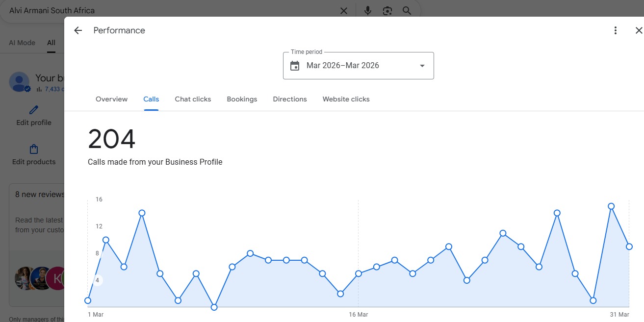Viewport: 644px width, 322px height.
Task: Click the first data point on 1 Mar
Action: tap(88, 300)
